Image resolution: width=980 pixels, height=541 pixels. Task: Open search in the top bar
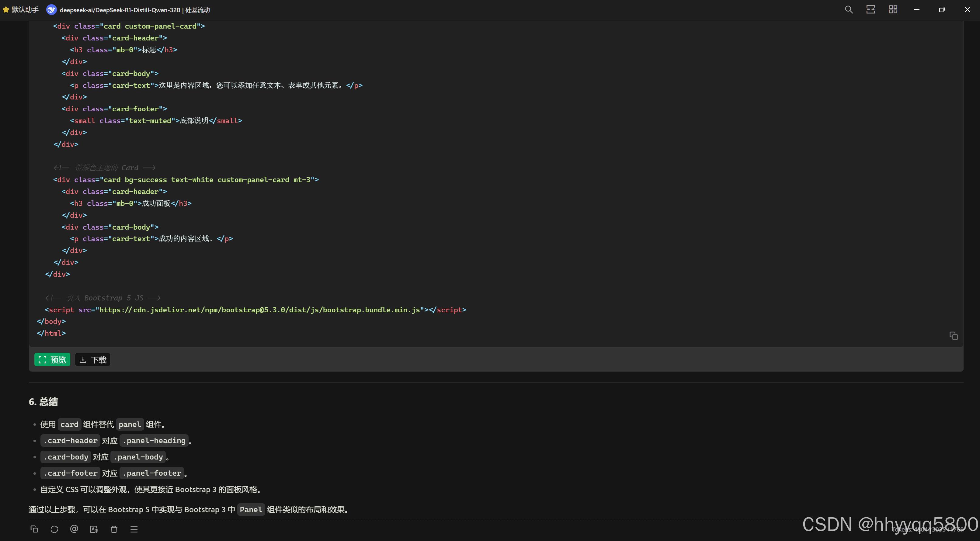(x=849, y=9)
